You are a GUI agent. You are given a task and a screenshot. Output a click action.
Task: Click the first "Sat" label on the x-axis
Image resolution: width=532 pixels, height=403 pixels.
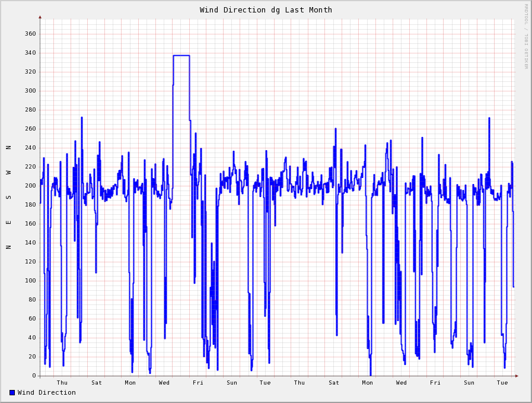coord(96,383)
